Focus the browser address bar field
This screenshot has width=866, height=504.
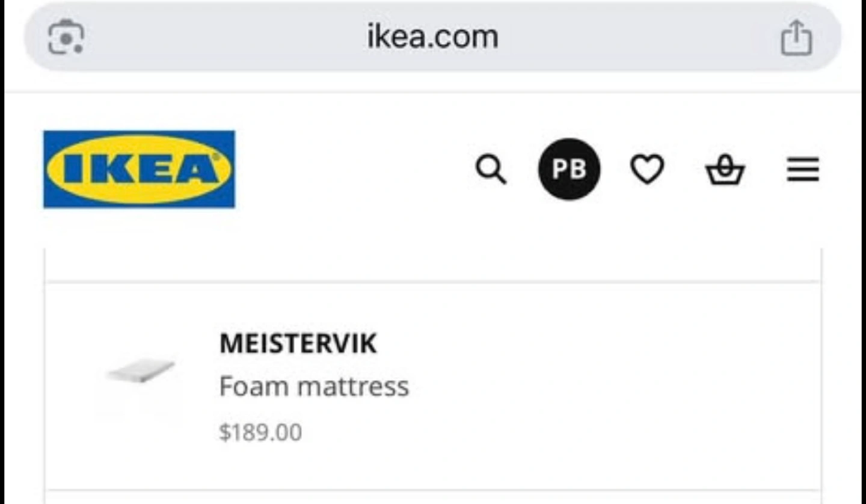(432, 37)
